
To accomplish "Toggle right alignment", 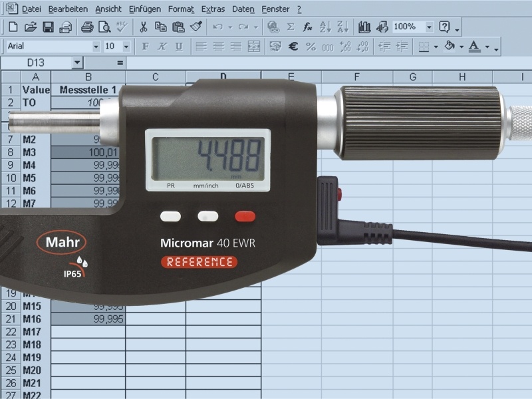I will point(236,47).
